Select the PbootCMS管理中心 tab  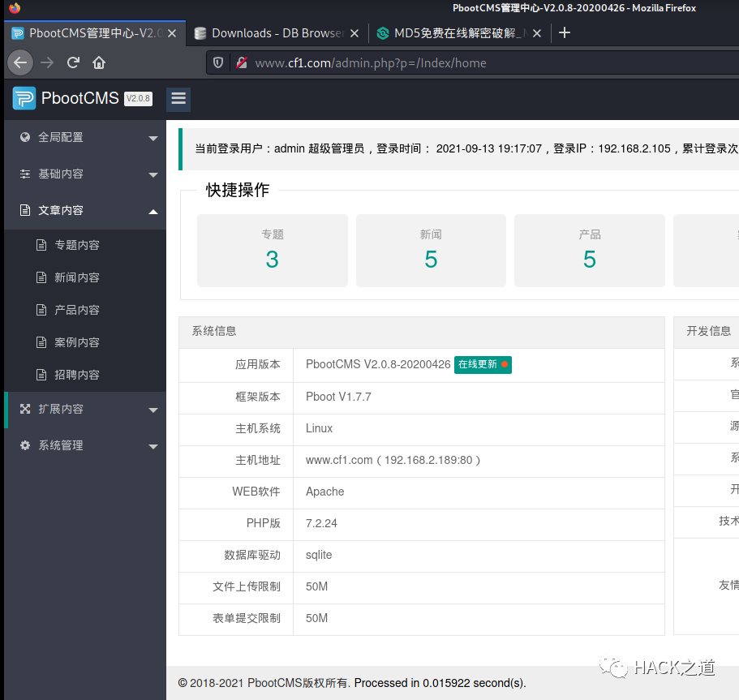click(x=95, y=33)
